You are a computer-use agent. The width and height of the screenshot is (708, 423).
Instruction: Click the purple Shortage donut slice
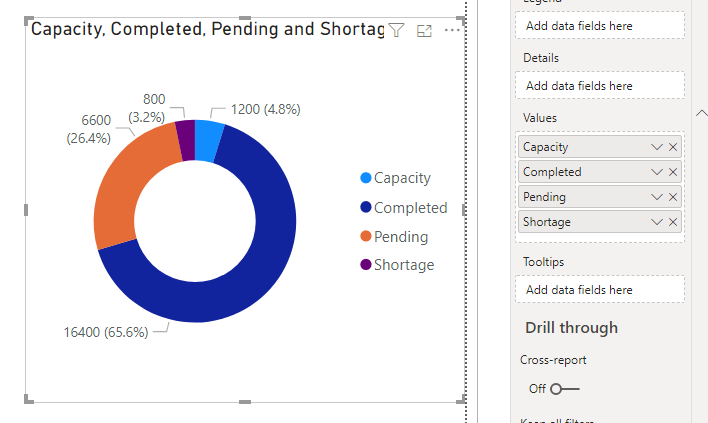[186, 140]
